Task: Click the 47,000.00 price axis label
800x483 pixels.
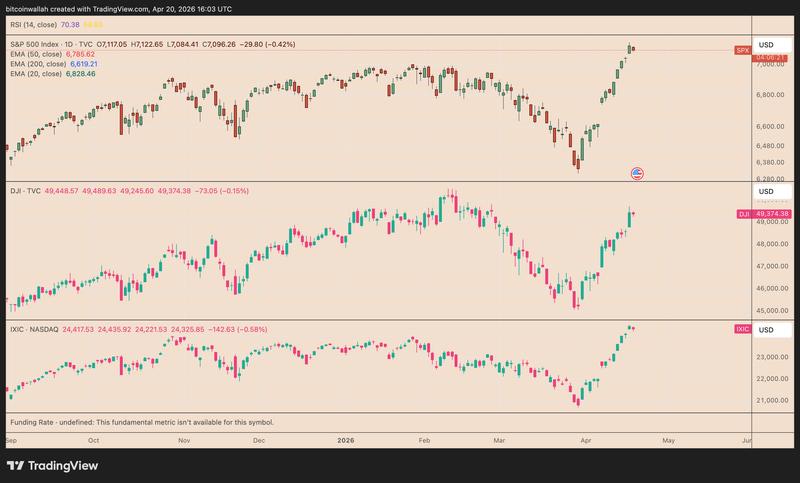Action: 772,266
